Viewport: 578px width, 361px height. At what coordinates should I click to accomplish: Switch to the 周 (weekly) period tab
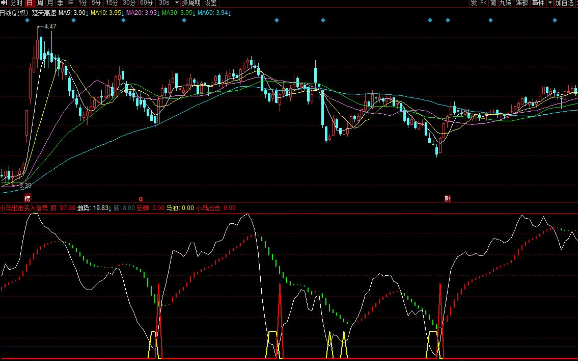tap(40, 3)
